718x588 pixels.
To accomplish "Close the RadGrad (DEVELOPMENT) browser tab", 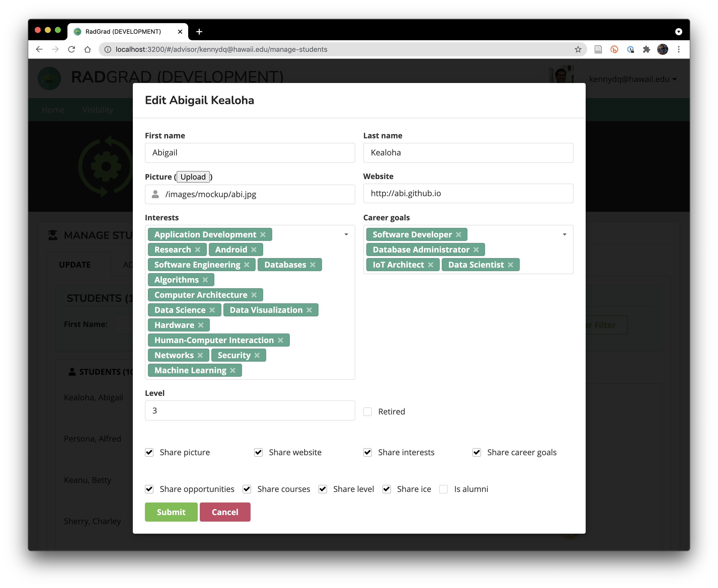I will point(180,31).
